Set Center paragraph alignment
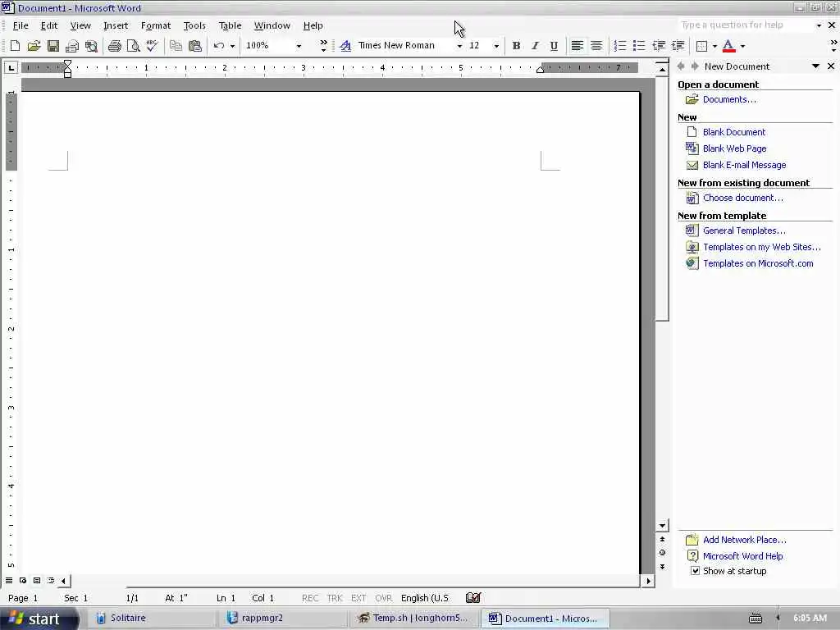This screenshot has height=630, width=840. coord(596,46)
